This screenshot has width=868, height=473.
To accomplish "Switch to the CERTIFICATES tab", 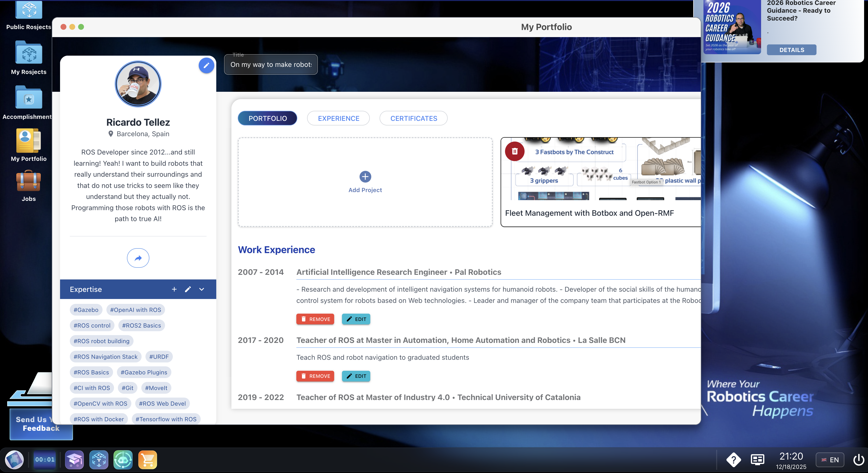I will click(x=413, y=118).
